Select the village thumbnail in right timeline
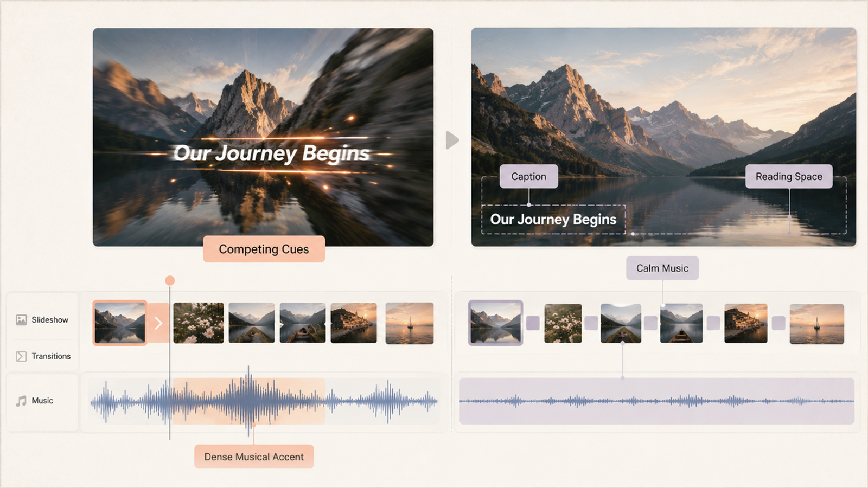 (x=746, y=323)
